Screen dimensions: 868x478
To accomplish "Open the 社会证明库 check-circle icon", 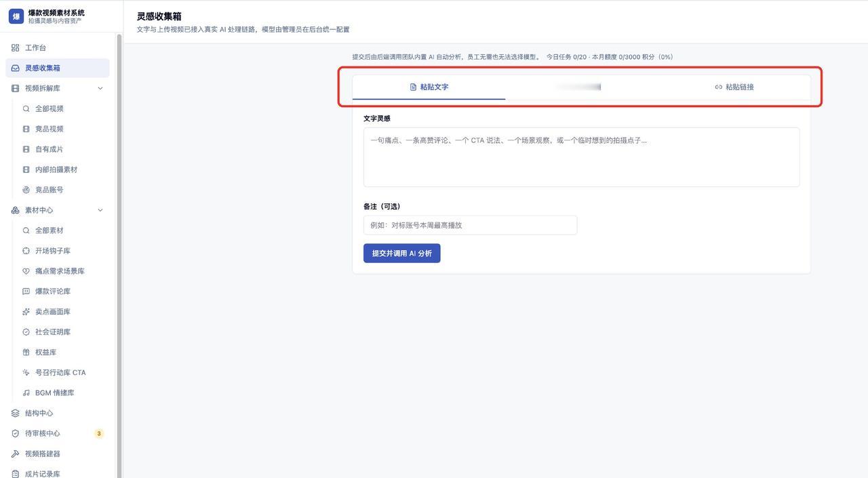I will (x=26, y=332).
